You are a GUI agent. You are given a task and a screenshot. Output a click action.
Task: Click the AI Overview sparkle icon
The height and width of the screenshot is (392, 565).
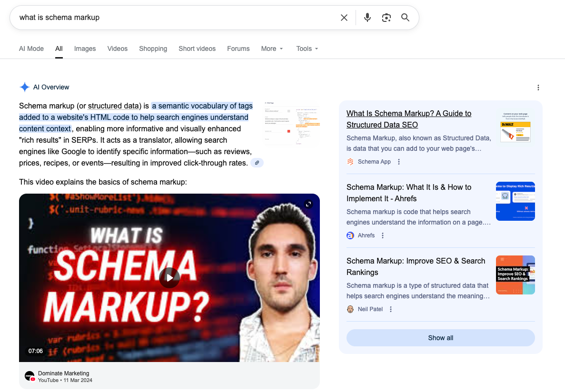coord(24,87)
